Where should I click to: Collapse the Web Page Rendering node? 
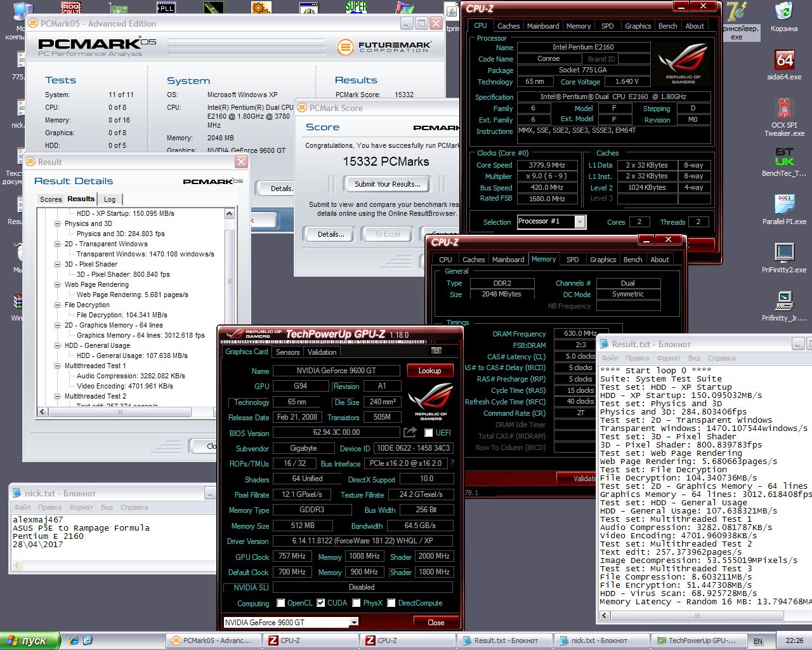point(58,284)
